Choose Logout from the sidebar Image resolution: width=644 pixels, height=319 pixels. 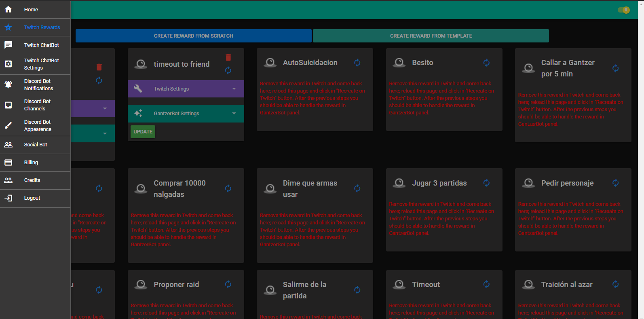[x=35, y=198]
